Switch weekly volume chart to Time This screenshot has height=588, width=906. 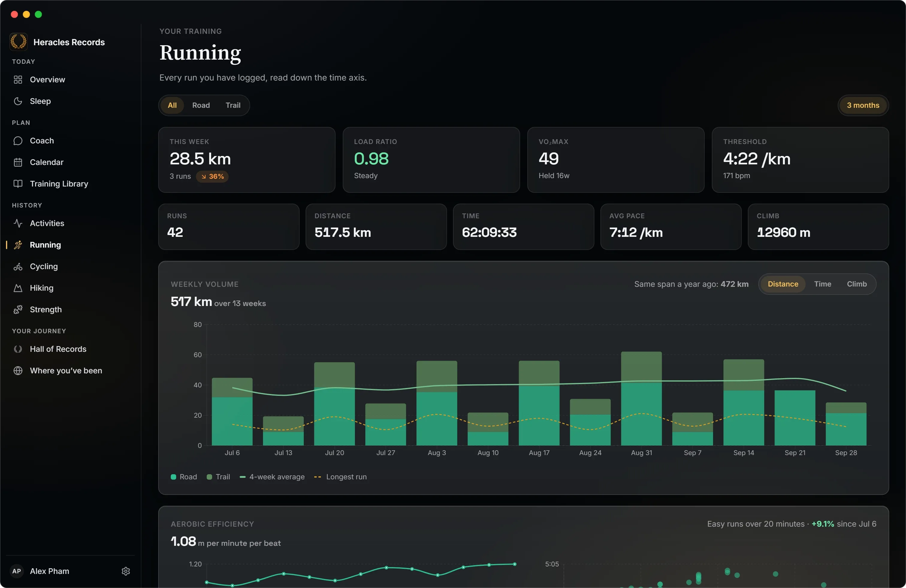[822, 284]
